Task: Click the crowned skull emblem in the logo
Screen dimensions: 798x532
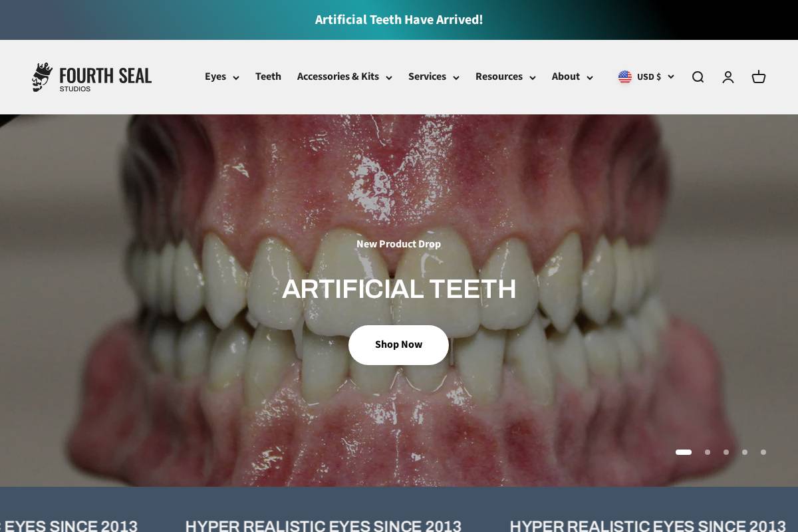Action: pos(42,77)
